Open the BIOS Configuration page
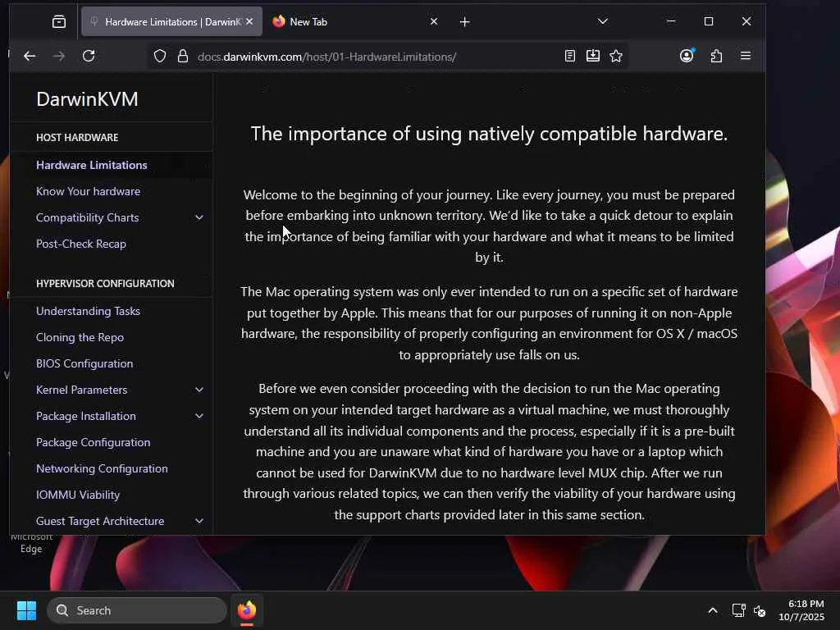 [x=84, y=363]
